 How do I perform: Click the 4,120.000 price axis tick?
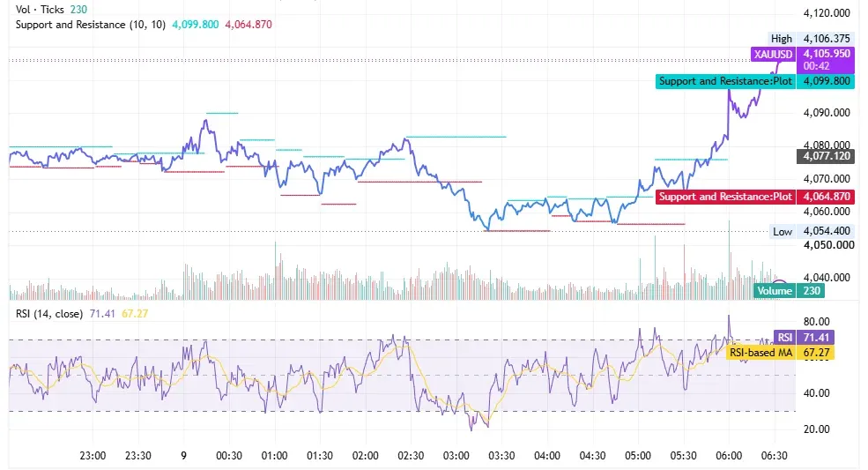coord(827,12)
